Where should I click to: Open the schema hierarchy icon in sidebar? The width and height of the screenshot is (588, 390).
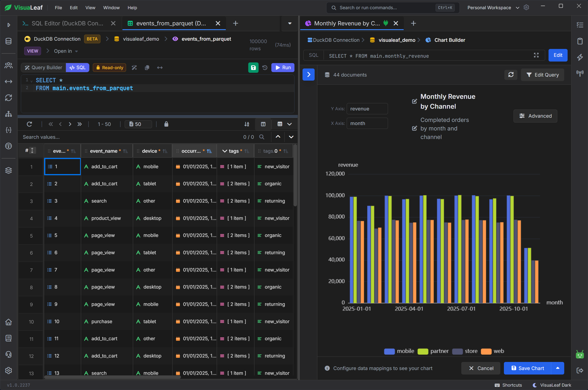[x=9, y=114]
